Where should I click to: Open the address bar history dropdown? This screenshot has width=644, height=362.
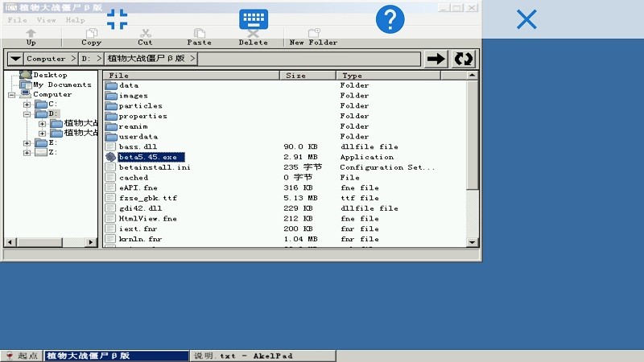point(14,59)
